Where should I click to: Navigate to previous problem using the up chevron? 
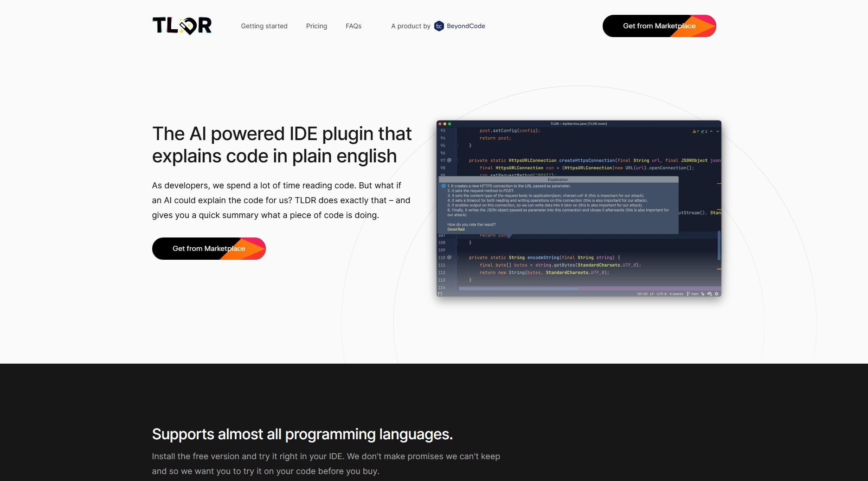pyautogui.click(x=711, y=131)
